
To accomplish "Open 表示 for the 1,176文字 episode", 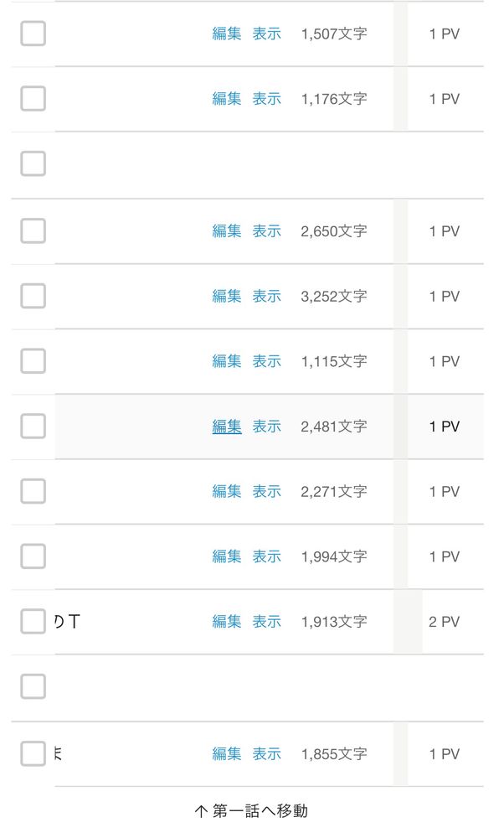I will tap(267, 99).
